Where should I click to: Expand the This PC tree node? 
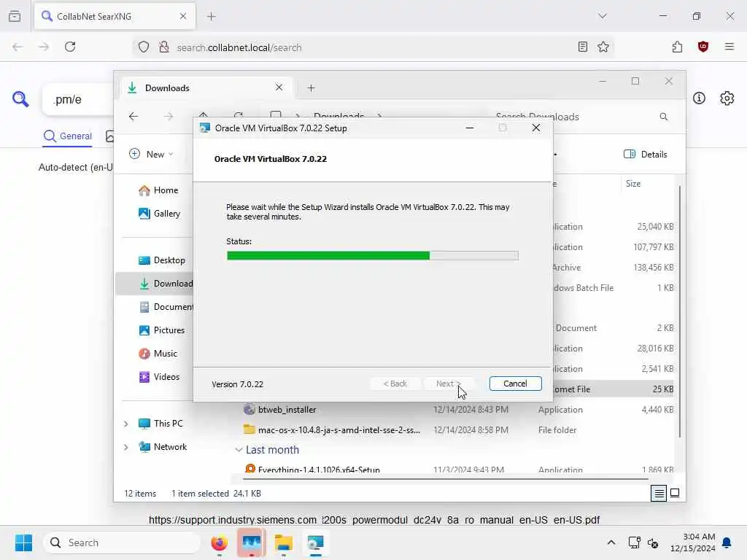pos(125,424)
